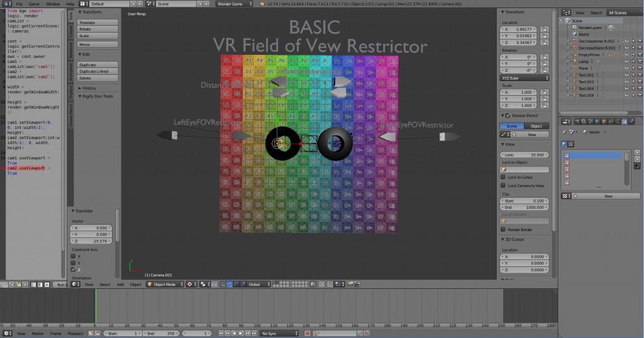Enable the scale manipulator icon
This screenshot has width=644, height=338.
(x=243, y=284)
